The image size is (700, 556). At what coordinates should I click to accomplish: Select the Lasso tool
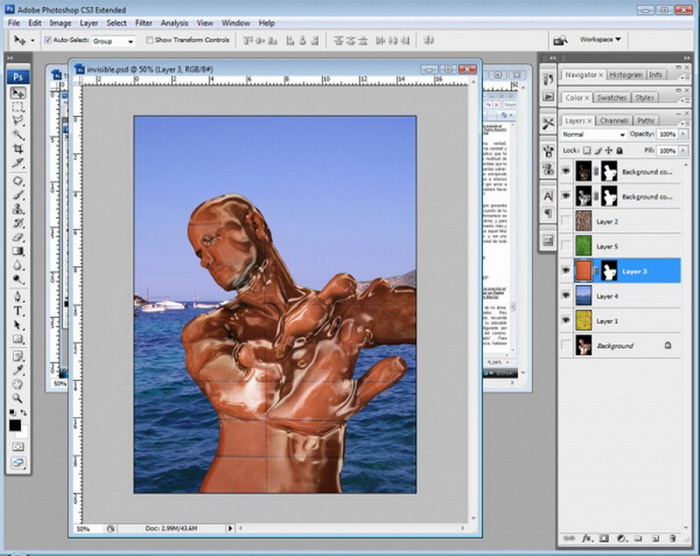pyautogui.click(x=18, y=121)
